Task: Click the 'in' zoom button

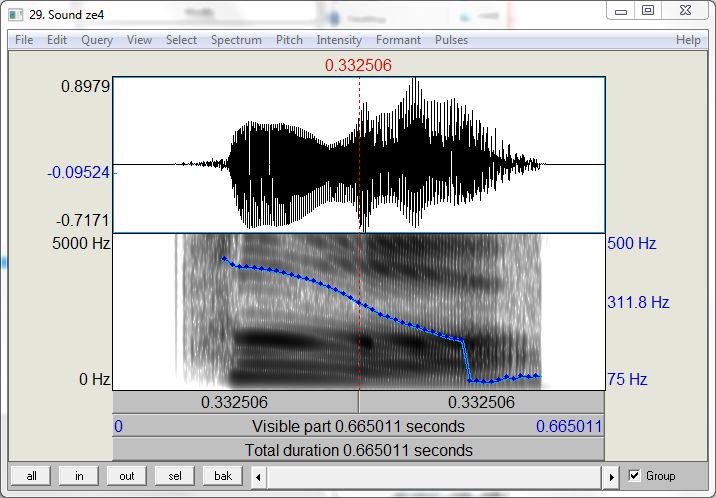Action: 79,476
